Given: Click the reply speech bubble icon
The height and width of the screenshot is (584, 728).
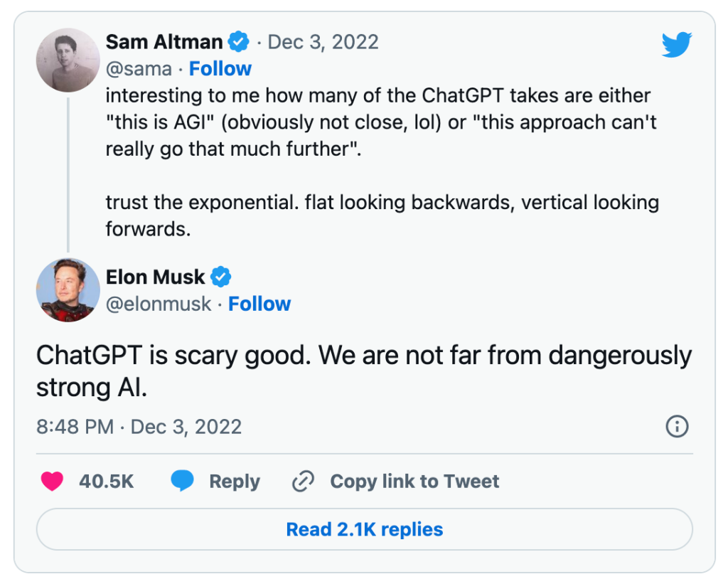Looking at the screenshot, I should click(183, 482).
